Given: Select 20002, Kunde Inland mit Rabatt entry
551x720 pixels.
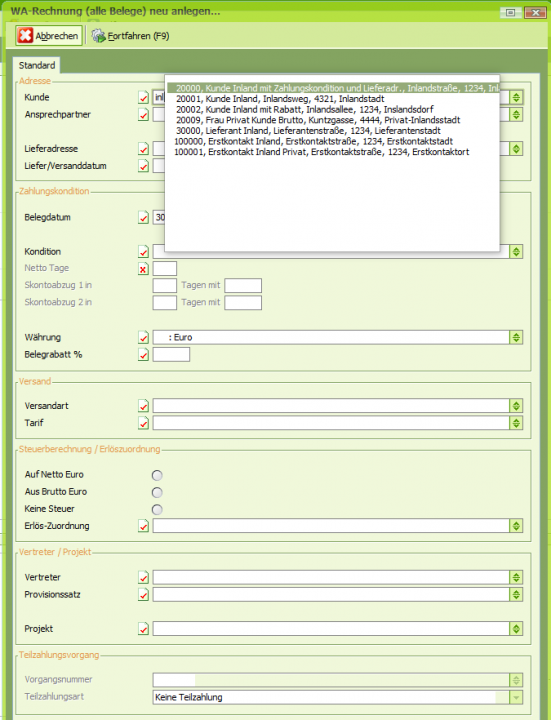Looking at the screenshot, I should point(304,109).
